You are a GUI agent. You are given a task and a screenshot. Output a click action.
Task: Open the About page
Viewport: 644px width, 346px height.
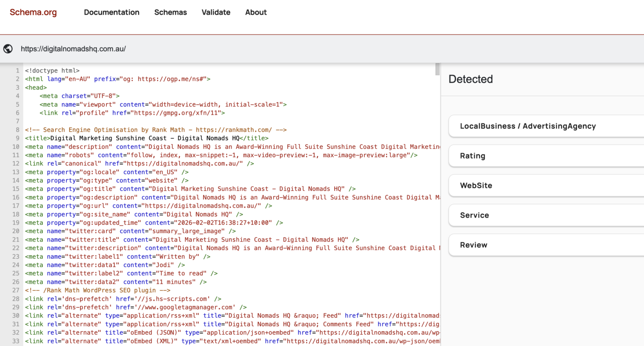pyautogui.click(x=256, y=12)
